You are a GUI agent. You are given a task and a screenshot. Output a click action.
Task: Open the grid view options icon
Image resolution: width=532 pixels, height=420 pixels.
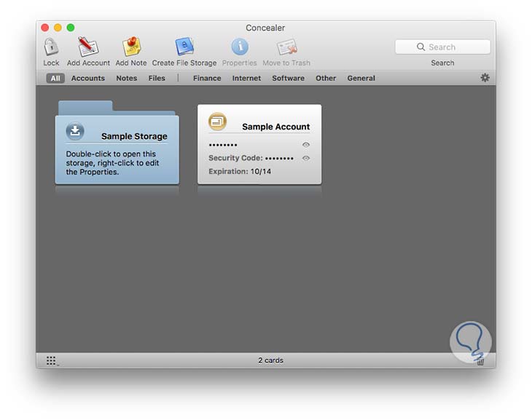tap(52, 361)
